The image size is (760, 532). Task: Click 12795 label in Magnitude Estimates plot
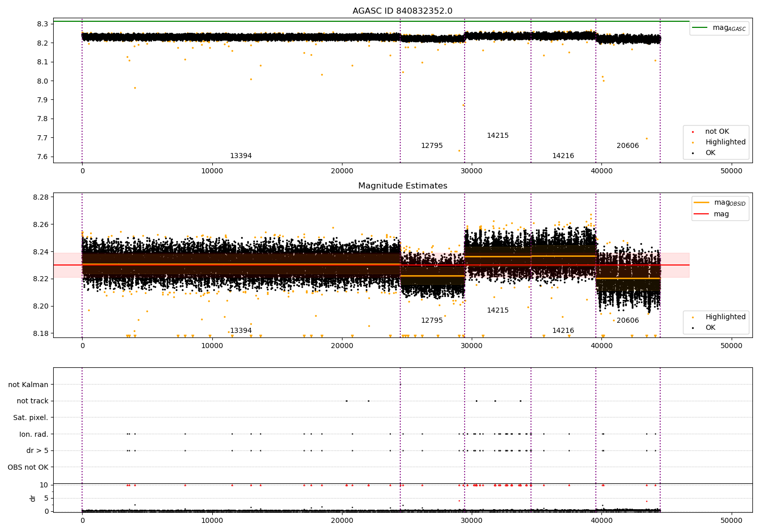[x=432, y=321]
